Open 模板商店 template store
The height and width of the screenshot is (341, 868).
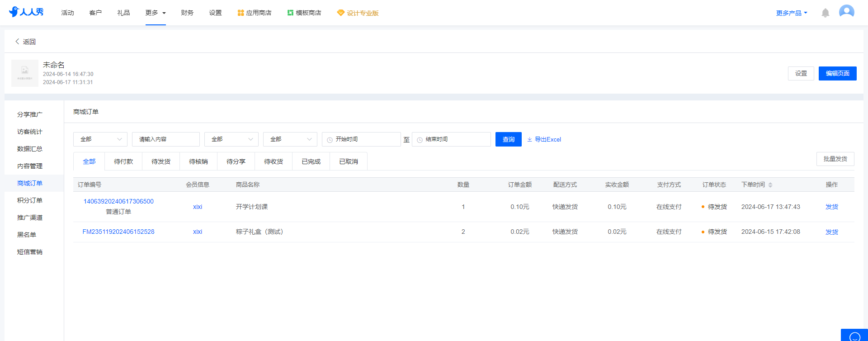pos(304,13)
